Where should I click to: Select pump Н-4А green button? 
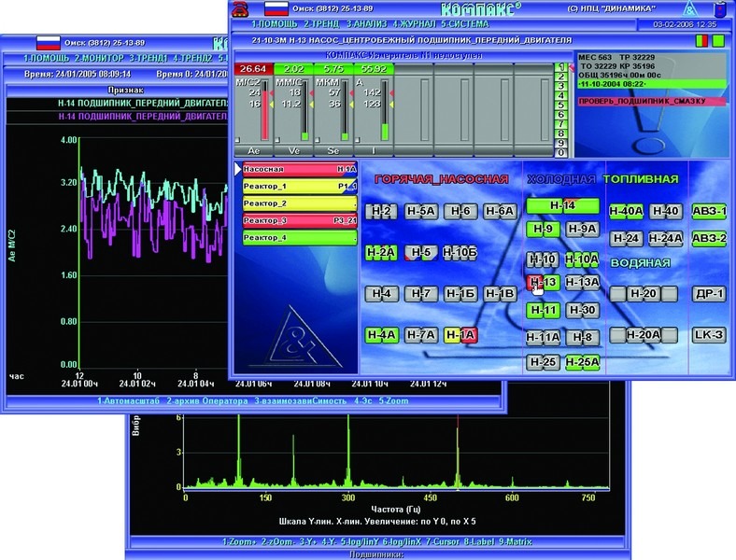(x=381, y=335)
